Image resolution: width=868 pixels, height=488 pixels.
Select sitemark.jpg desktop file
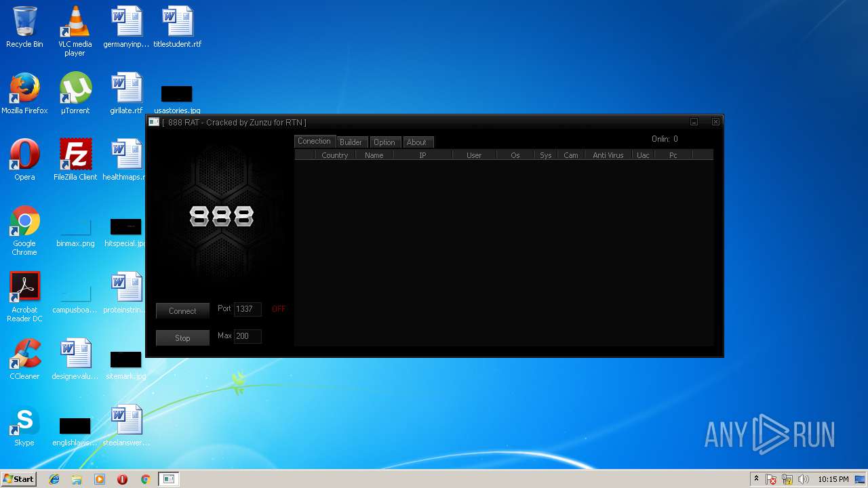(x=126, y=365)
